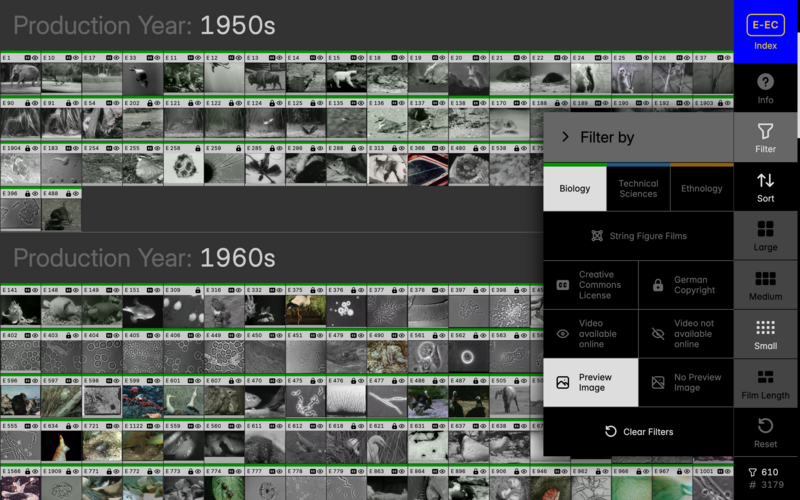Toggle the String Figure Films filter

(638, 236)
